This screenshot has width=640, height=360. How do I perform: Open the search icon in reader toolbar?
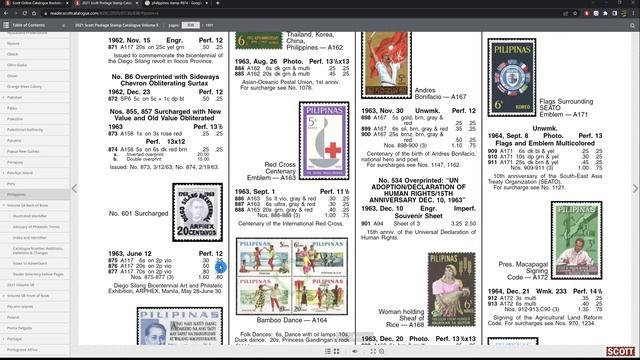632,25
